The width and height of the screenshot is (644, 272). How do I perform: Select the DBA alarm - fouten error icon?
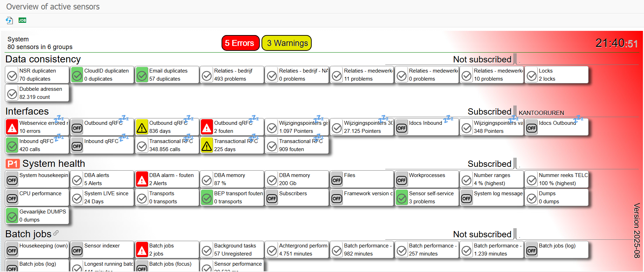point(142,179)
